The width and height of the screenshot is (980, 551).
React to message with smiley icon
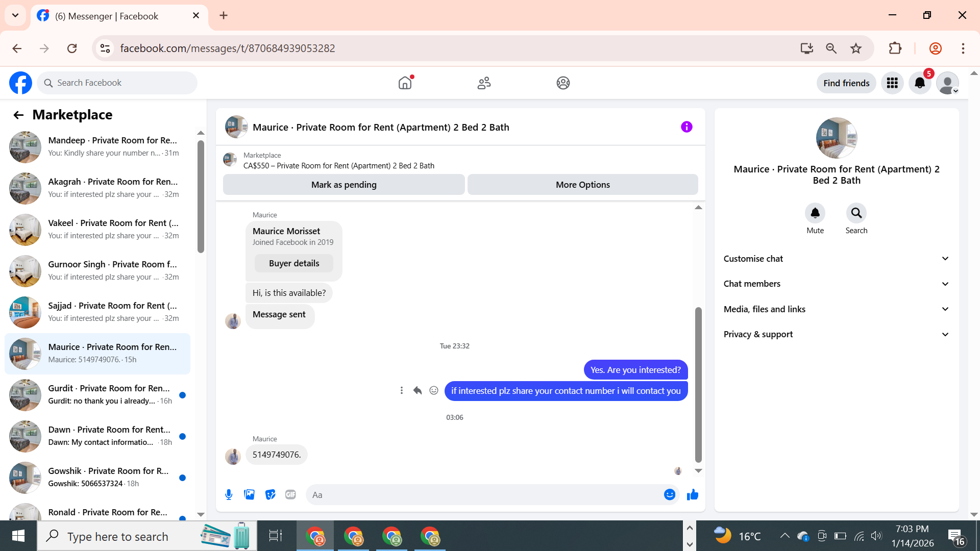point(434,390)
